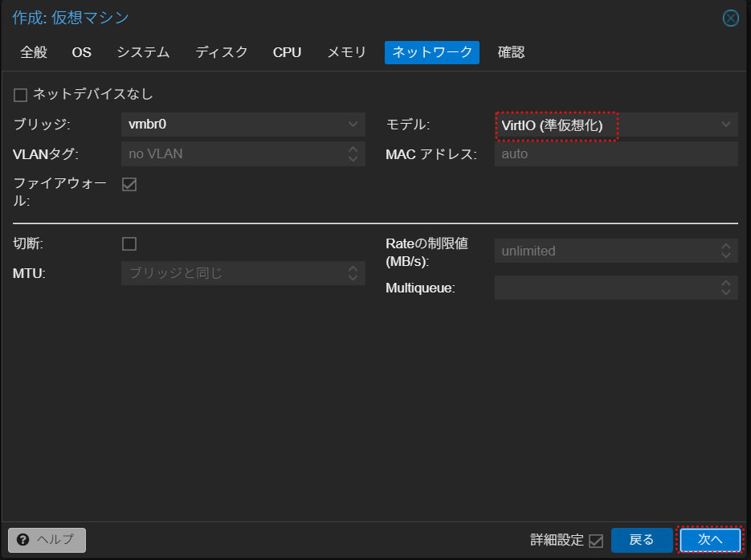Select the 確認 tab

511,52
